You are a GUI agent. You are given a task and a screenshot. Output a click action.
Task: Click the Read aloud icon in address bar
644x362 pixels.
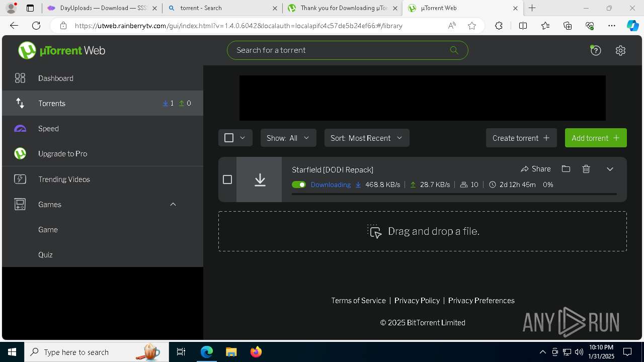point(452,26)
